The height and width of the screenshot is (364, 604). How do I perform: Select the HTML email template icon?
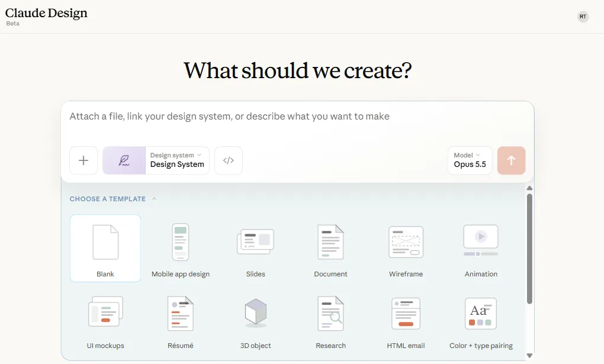point(406,313)
